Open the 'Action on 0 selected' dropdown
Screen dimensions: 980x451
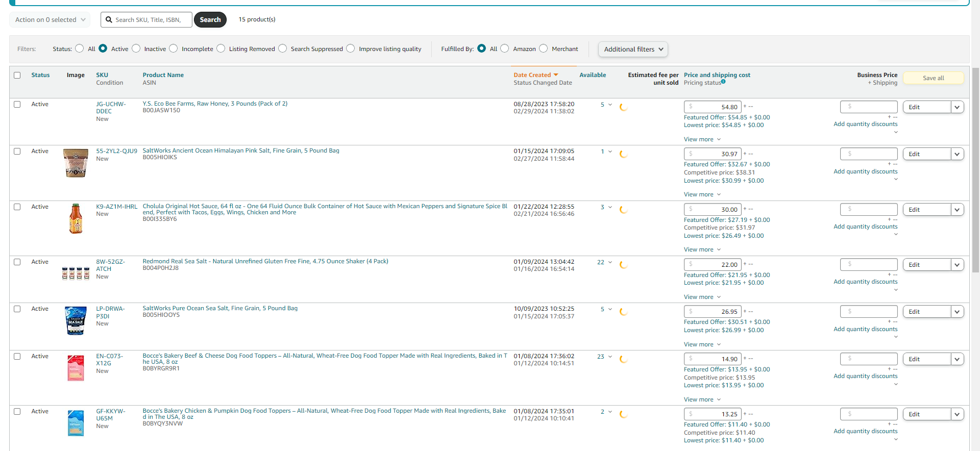50,20
